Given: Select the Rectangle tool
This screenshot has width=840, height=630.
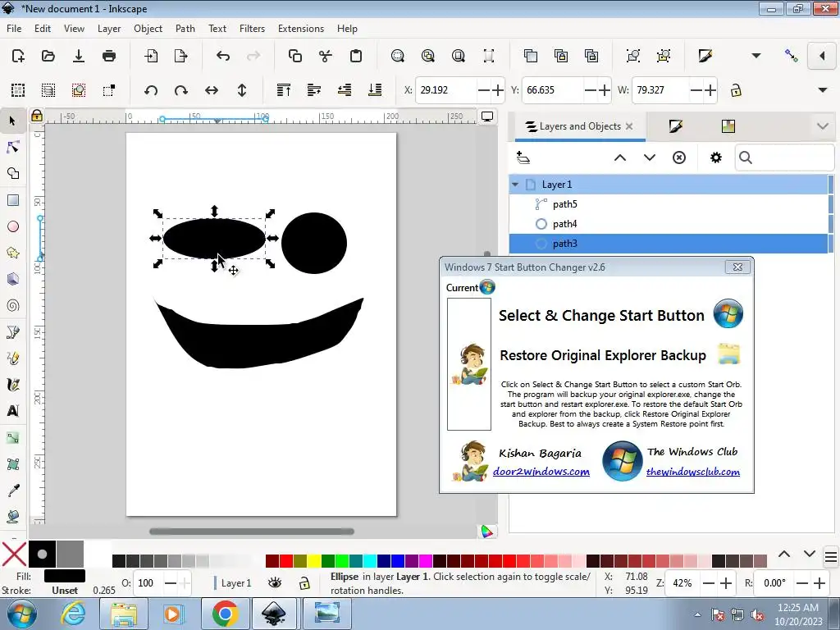Looking at the screenshot, I should click(12, 200).
